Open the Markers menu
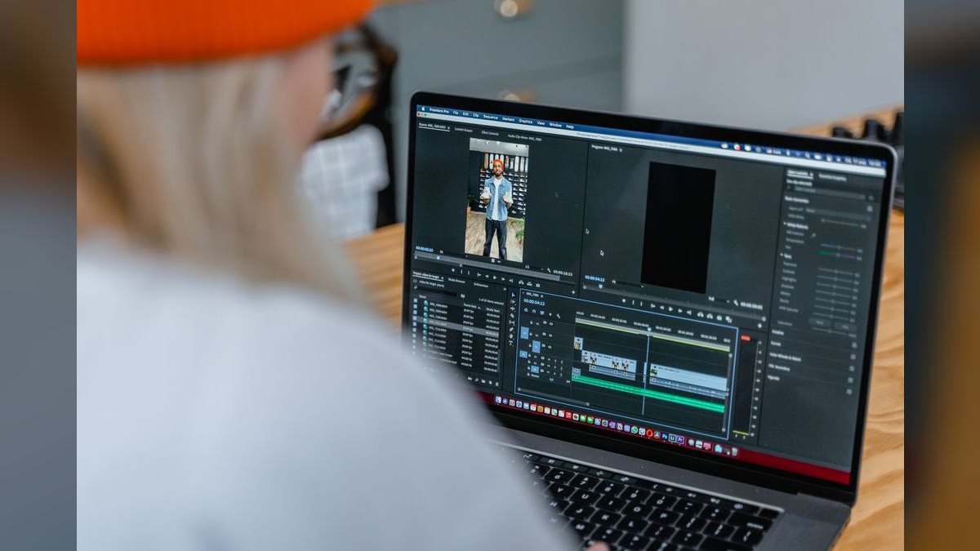The height and width of the screenshot is (551, 980). (x=508, y=119)
